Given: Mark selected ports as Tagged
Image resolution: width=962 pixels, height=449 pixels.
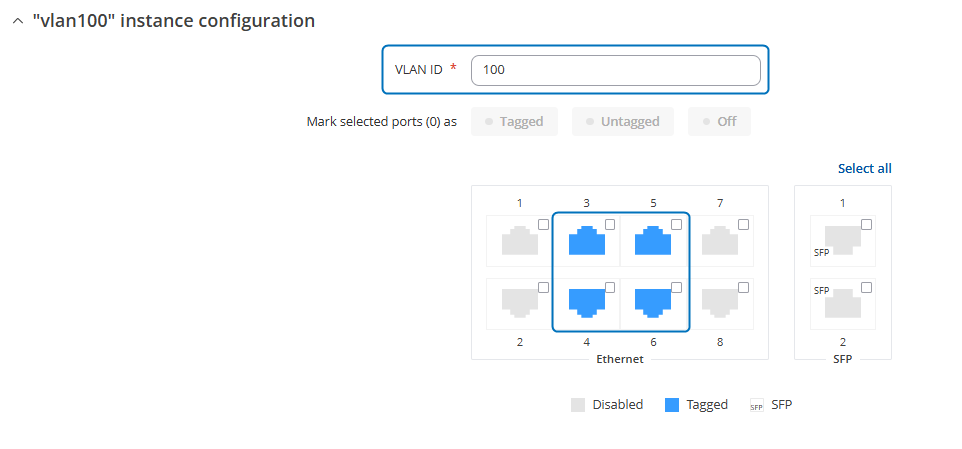Looking at the screenshot, I should click(514, 121).
